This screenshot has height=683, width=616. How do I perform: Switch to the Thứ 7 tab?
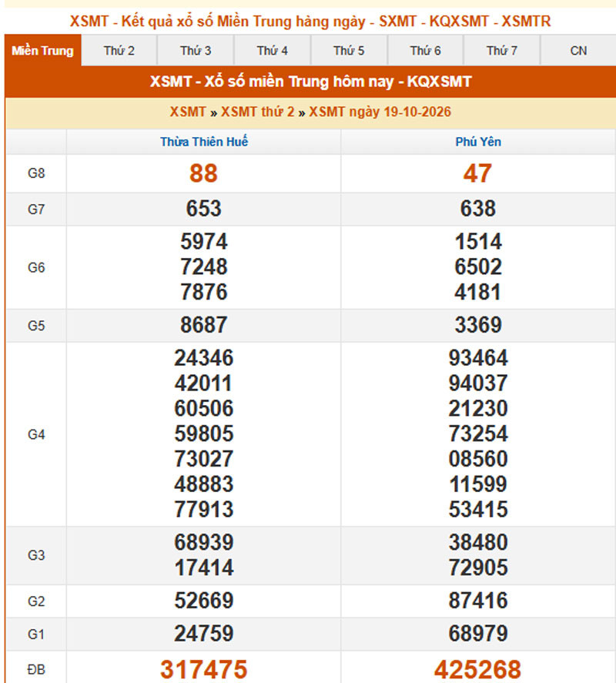[x=502, y=51]
